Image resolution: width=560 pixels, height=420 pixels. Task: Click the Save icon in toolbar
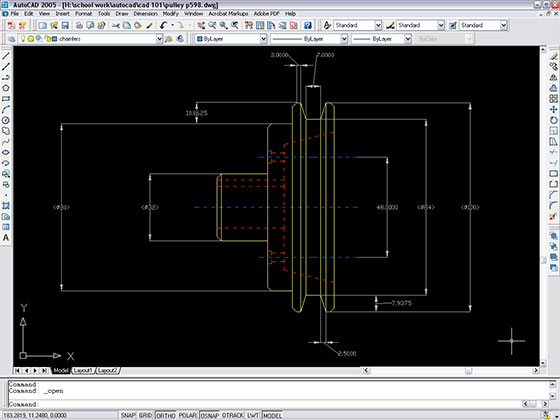(x=65, y=25)
